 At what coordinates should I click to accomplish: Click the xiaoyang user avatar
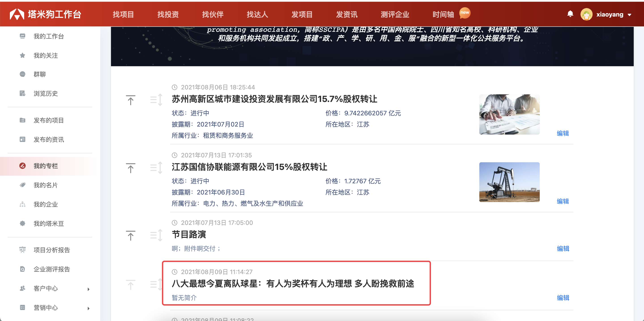tap(586, 15)
